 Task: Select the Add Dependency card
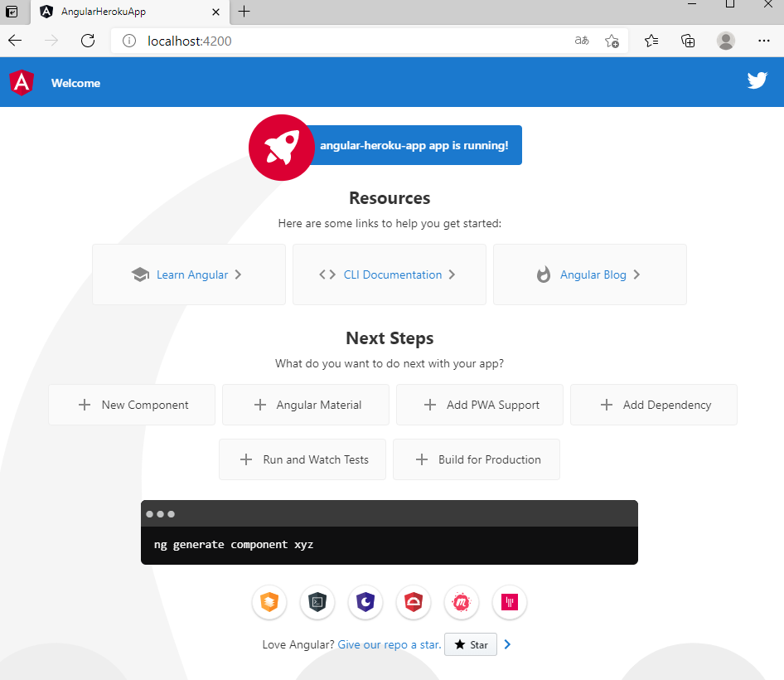coord(654,405)
